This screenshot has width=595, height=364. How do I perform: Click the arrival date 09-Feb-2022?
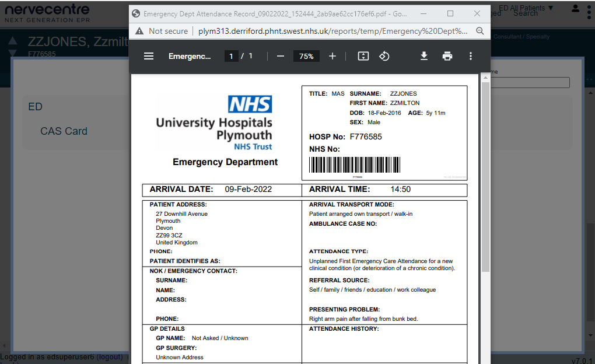tap(248, 190)
